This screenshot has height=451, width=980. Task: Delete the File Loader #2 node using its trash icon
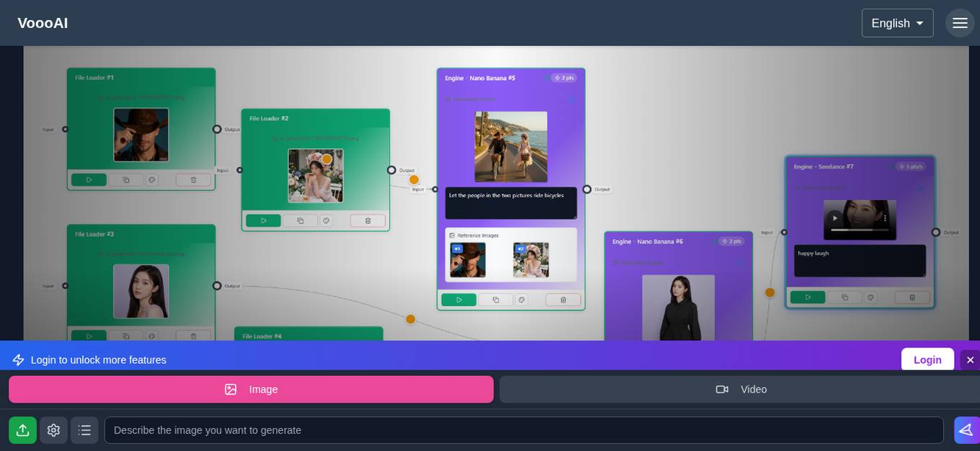click(367, 220)
